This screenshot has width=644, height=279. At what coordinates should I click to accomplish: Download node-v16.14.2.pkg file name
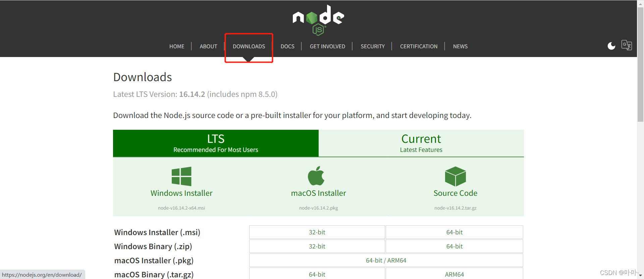[318, 208]
